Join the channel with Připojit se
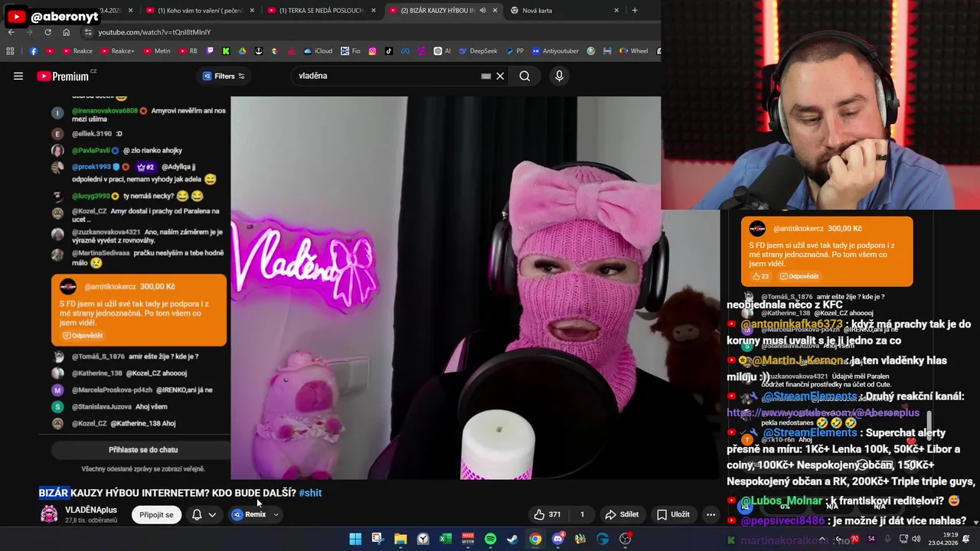Viewport: 980px width, 551px height. (156, 514)
